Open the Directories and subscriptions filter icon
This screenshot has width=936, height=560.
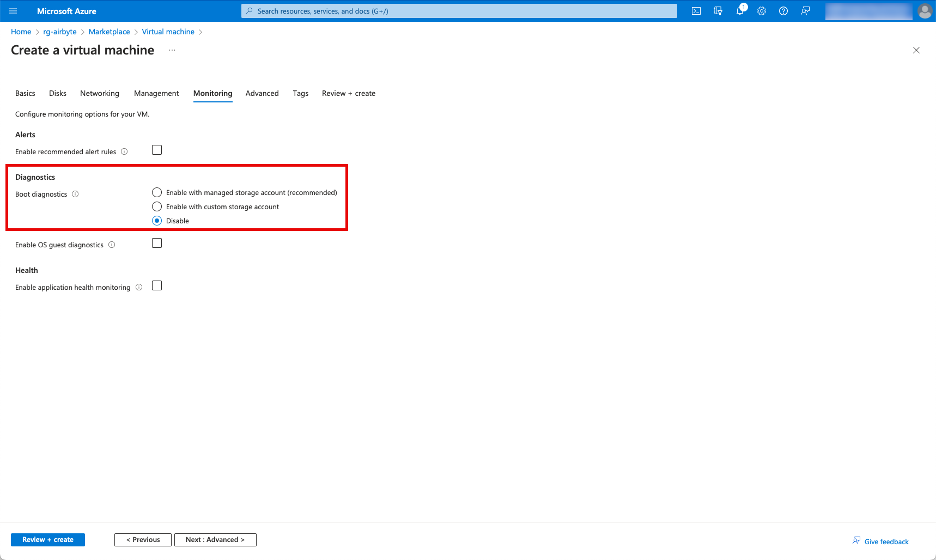point(718,11)
